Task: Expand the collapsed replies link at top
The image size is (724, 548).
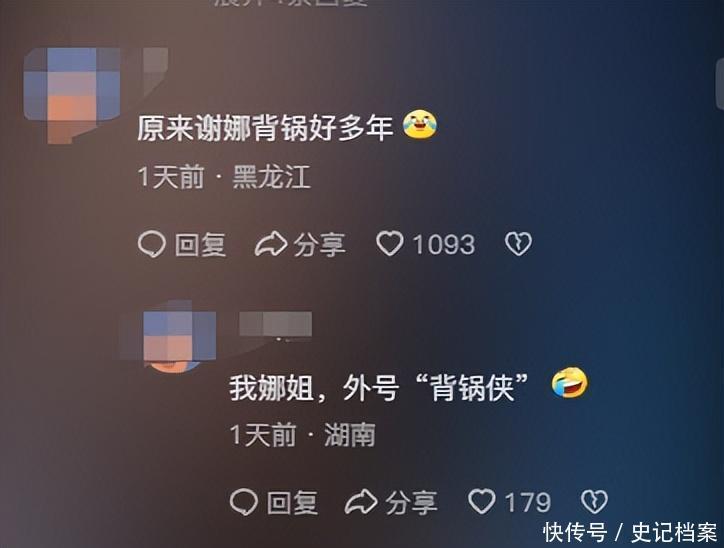Action: click(x=291, y=2)
